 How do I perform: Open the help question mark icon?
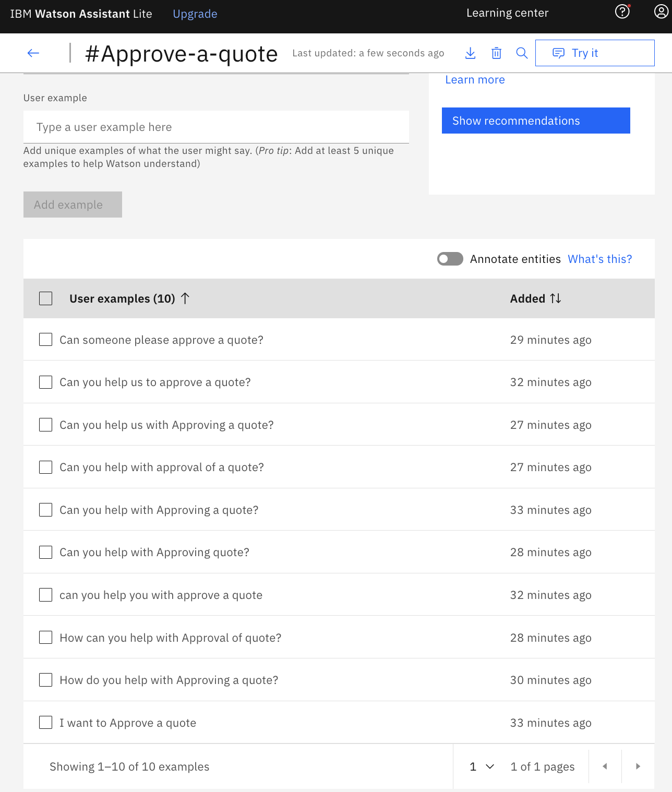pyautogui.click(x=622, y=11)
